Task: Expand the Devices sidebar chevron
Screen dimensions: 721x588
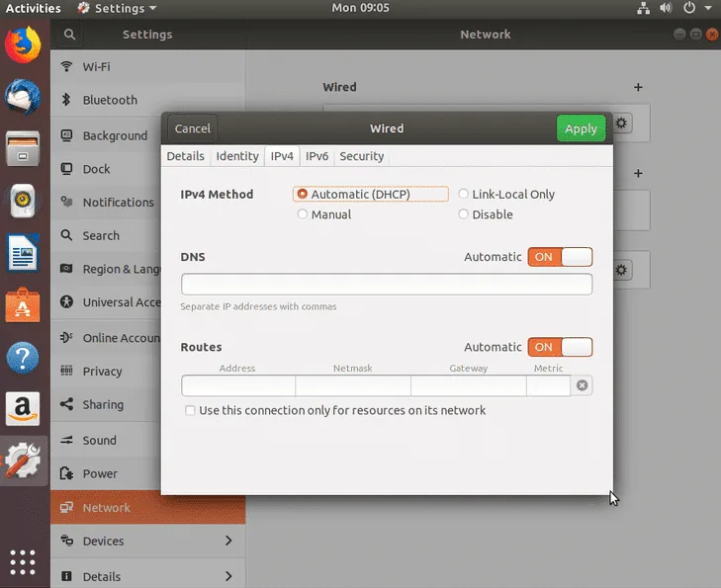Action: 228,541
